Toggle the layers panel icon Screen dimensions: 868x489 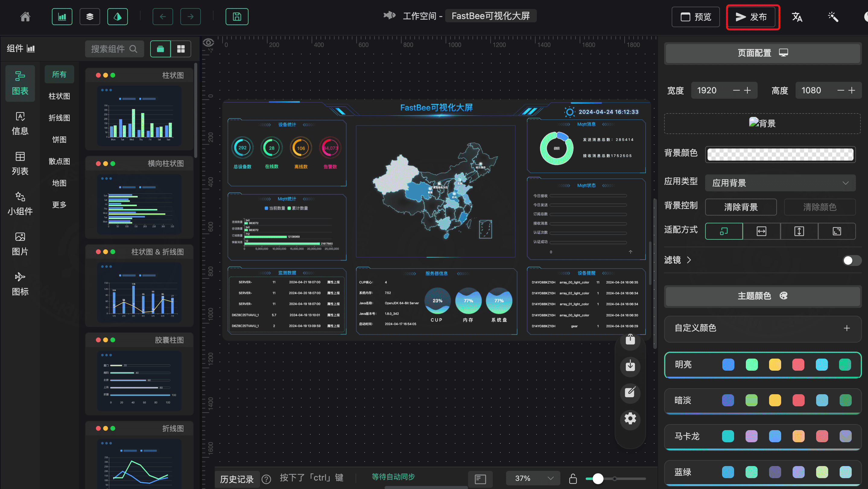click(x=90, y=17)
